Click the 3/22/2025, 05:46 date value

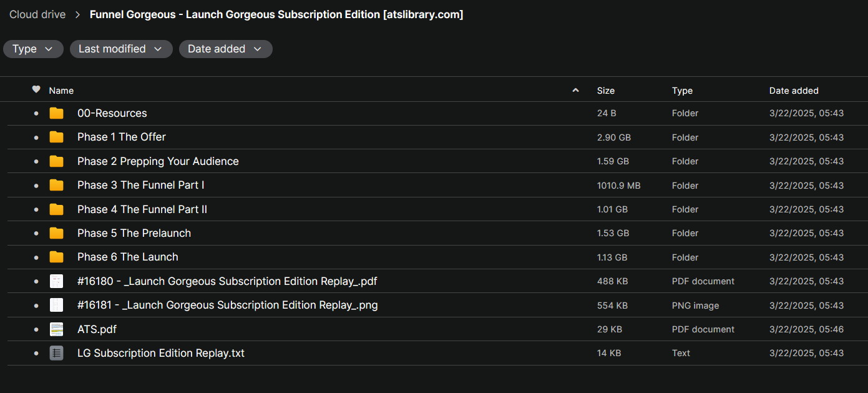[807, 329]
